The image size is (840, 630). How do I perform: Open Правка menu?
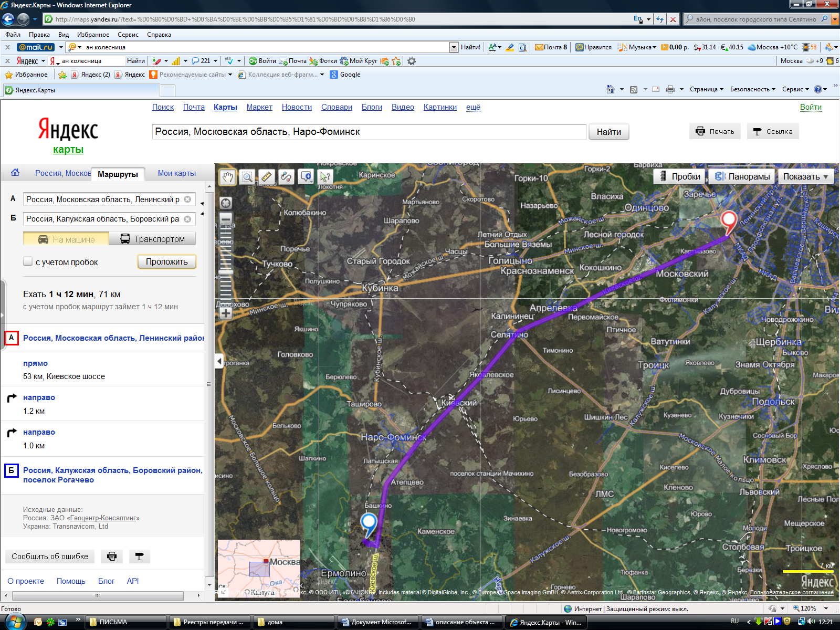coord(39,35)
